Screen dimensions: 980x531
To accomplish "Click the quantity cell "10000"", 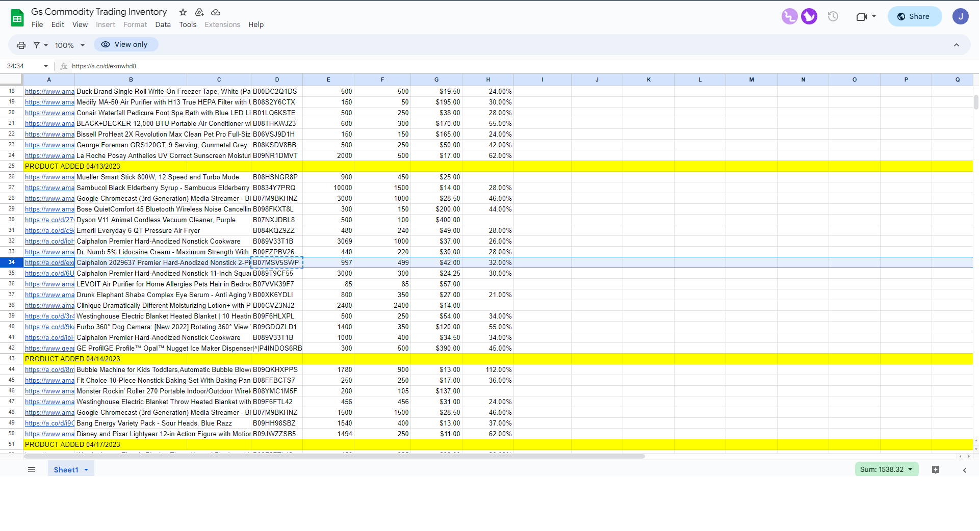I will (x=328, y=188).
